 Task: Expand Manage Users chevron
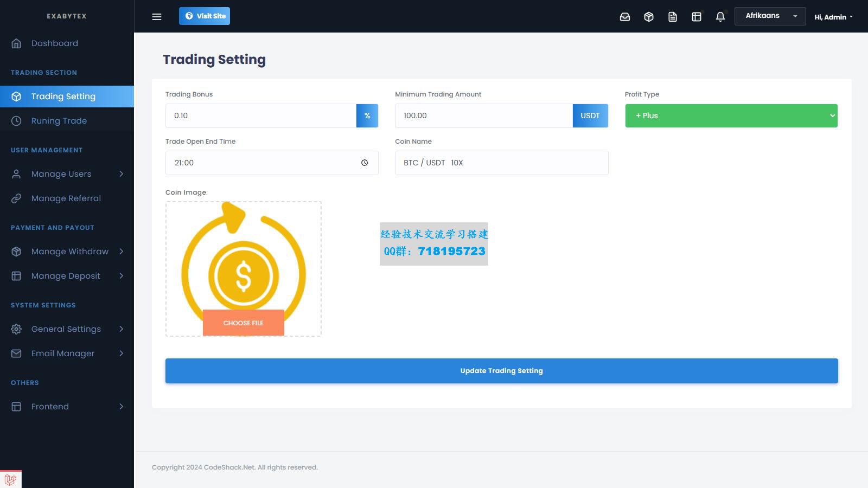(x=122, y=174)
